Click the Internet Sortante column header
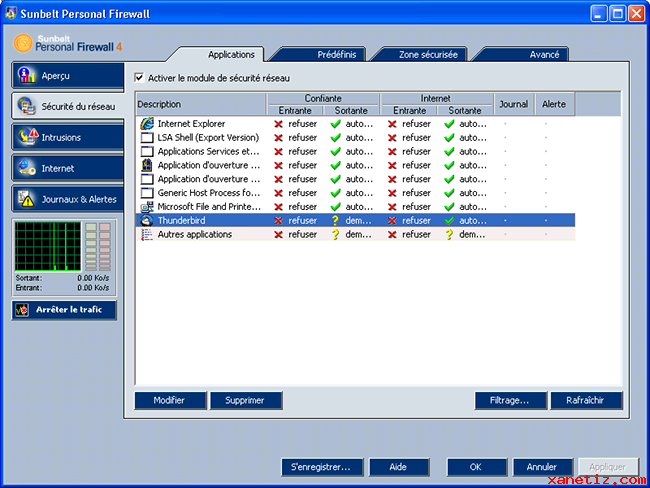The image size is (650, 488). 465,110
